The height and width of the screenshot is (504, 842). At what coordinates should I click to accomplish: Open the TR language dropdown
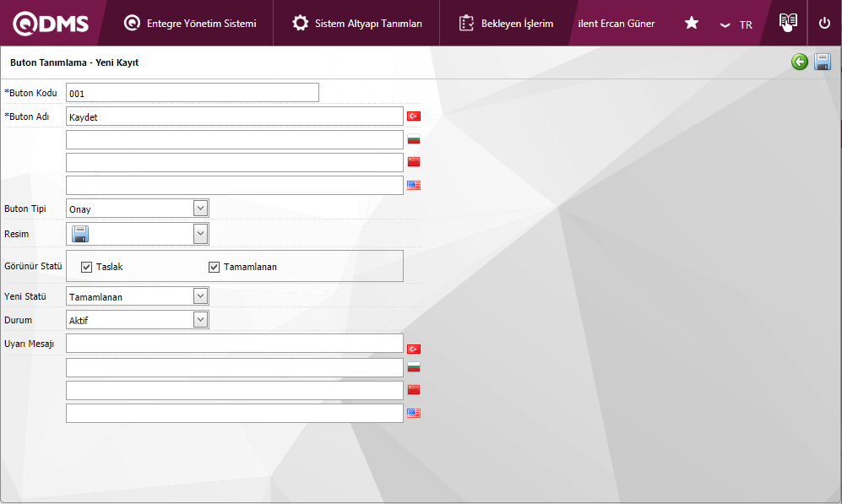(736, 24)
